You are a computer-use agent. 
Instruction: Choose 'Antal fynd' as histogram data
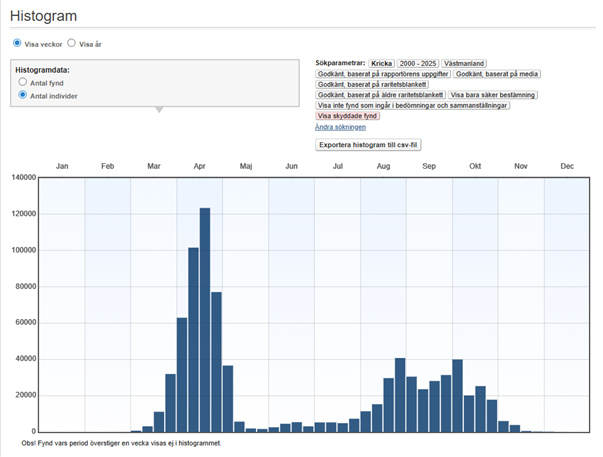23,82
